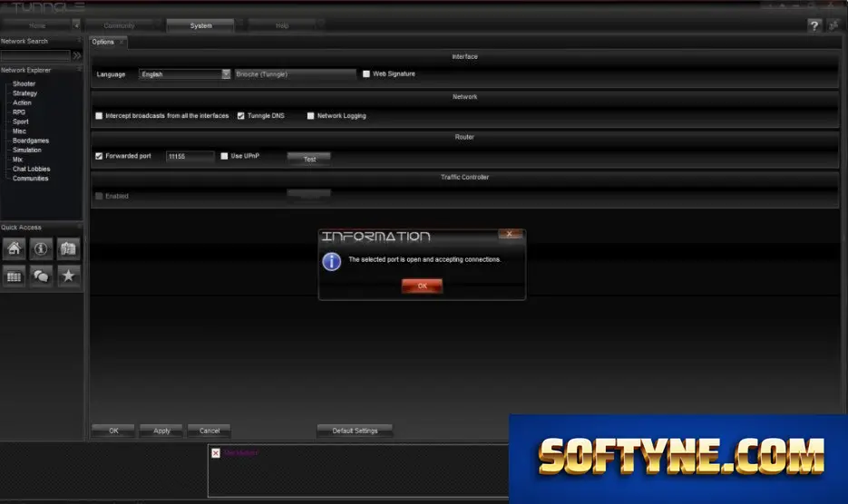848x504 pixels.
Task: Click the network search go arrows
Action: [77, 55]
